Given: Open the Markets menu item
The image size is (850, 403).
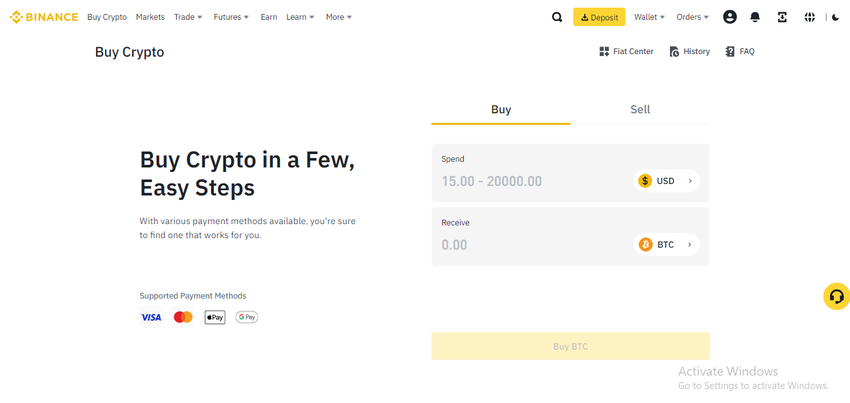Looking at the screenshot, I should [150, 17].
